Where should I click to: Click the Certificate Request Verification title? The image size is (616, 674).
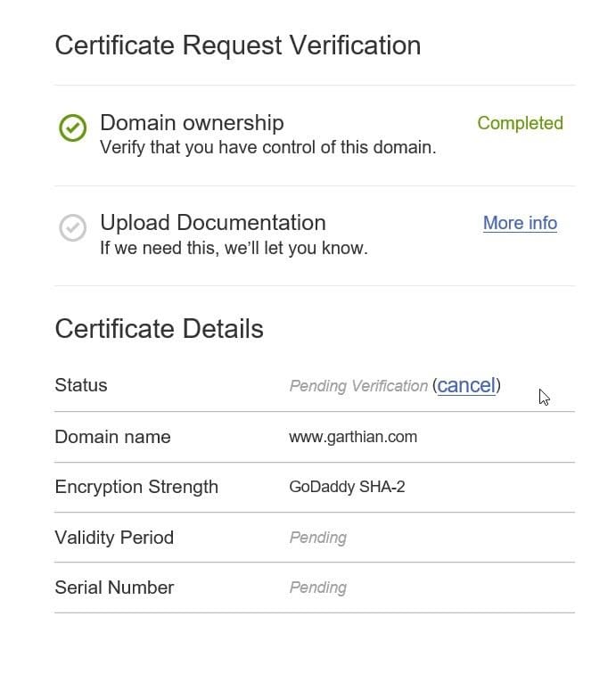point(238,45)
